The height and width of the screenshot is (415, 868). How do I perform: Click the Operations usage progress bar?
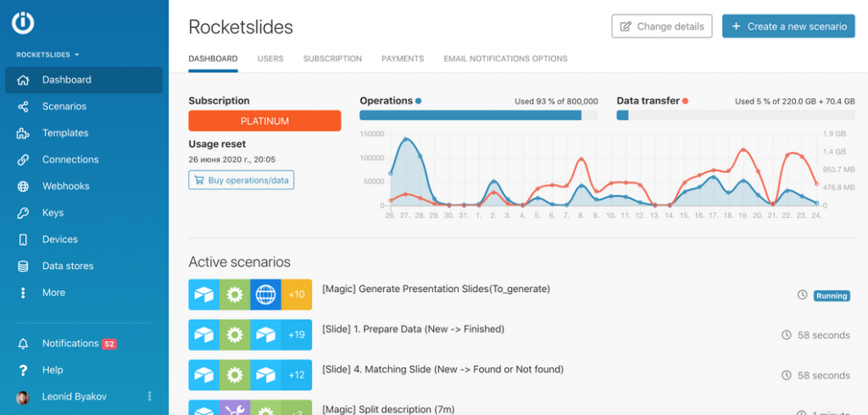click(x=479, y=115)
